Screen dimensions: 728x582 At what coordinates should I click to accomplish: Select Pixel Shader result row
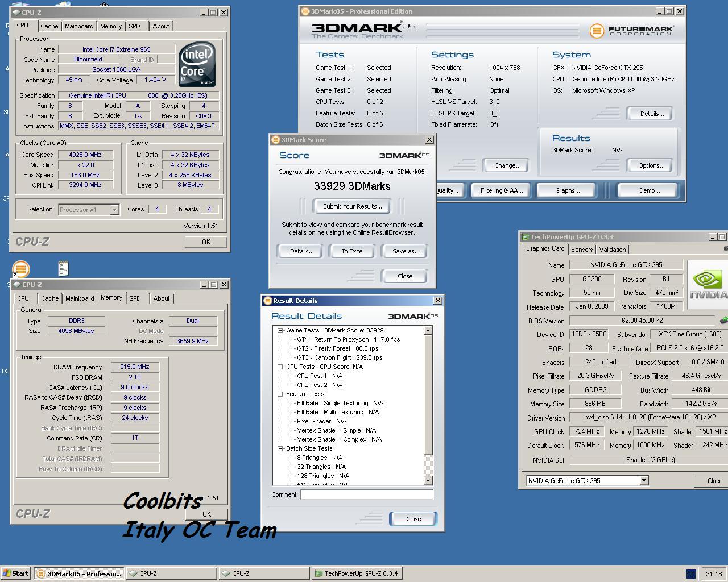point(322,421)
